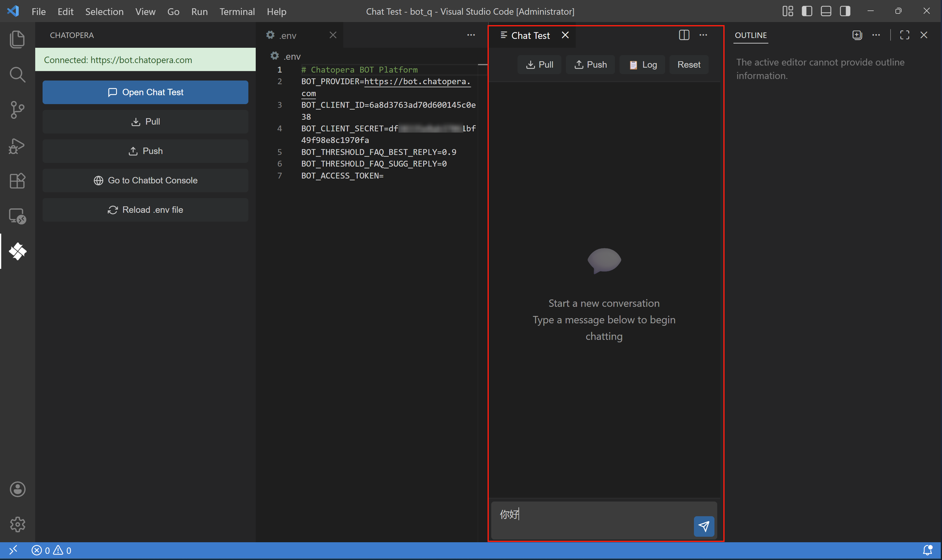This screenshot has height=560, width=942.
Task: Open the View menu
Action: pyautogui.click(x=145, y=11)
